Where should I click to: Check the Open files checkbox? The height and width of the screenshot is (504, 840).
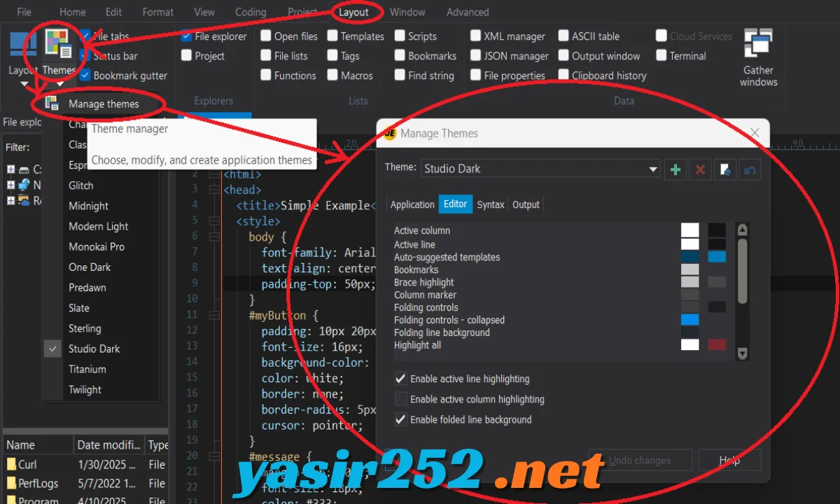point(266,36)
